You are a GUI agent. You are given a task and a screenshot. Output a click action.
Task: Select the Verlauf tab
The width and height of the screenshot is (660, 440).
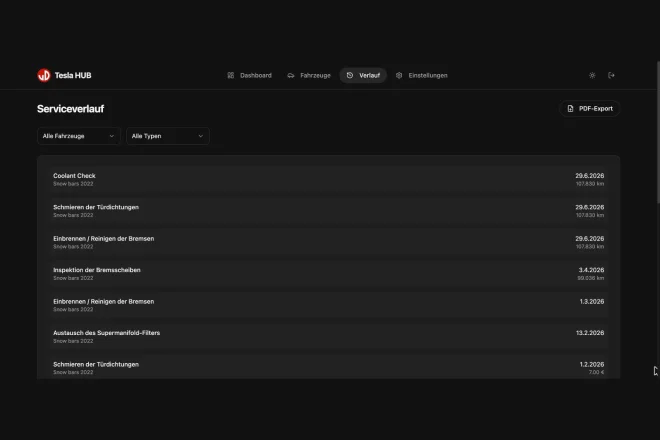tap(363, 75)
